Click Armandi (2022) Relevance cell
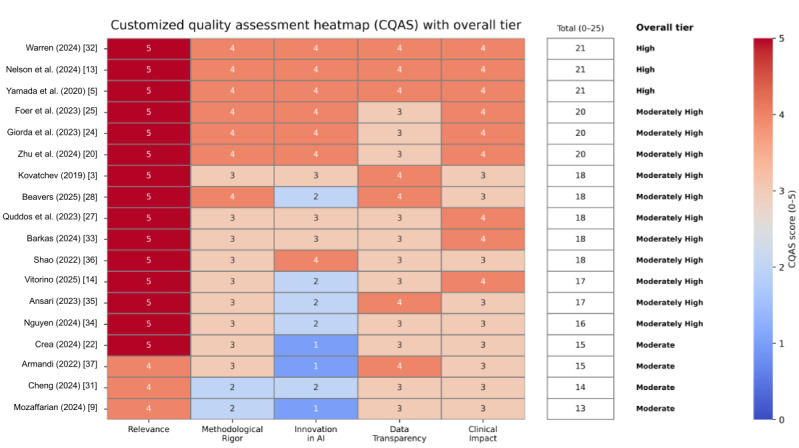This screenshot has width=799, height=448. (148, 366)
